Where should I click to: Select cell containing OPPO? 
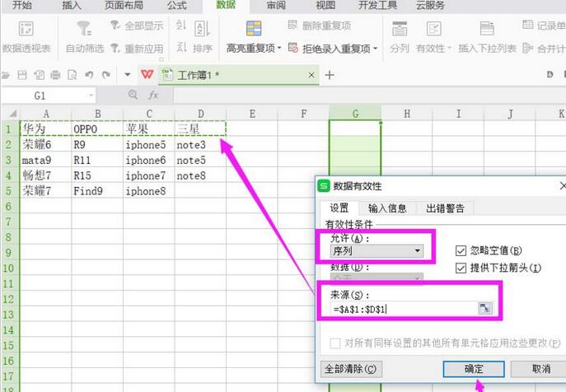(97, 128)
